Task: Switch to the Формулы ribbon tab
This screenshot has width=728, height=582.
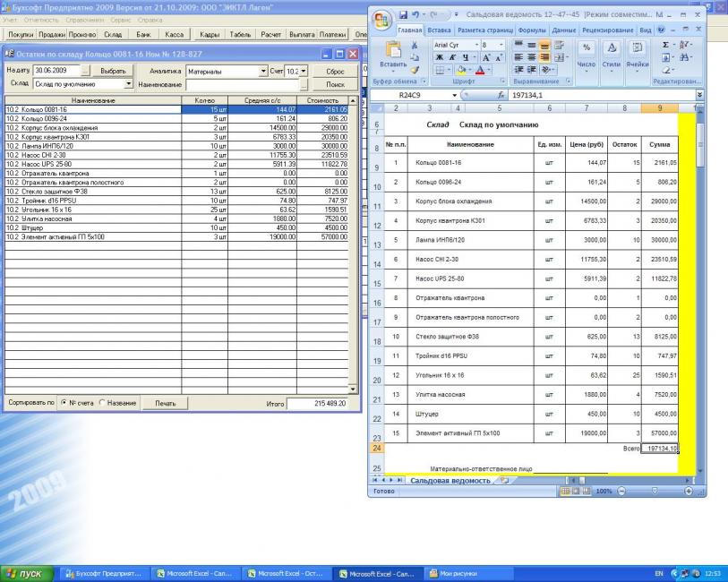Action: [x=533, y=30]
